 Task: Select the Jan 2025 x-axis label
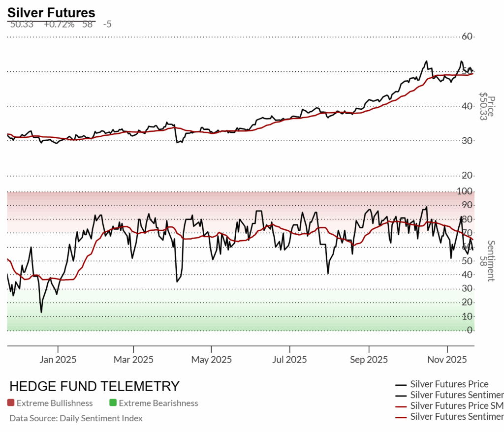click(x=58, y=360)
